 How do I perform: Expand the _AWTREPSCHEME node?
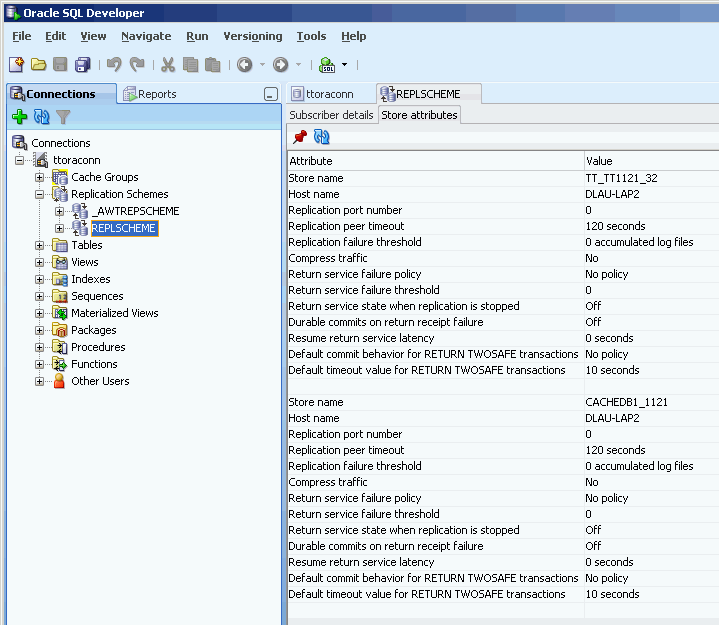pyautogui.click(x=59, y=211)
